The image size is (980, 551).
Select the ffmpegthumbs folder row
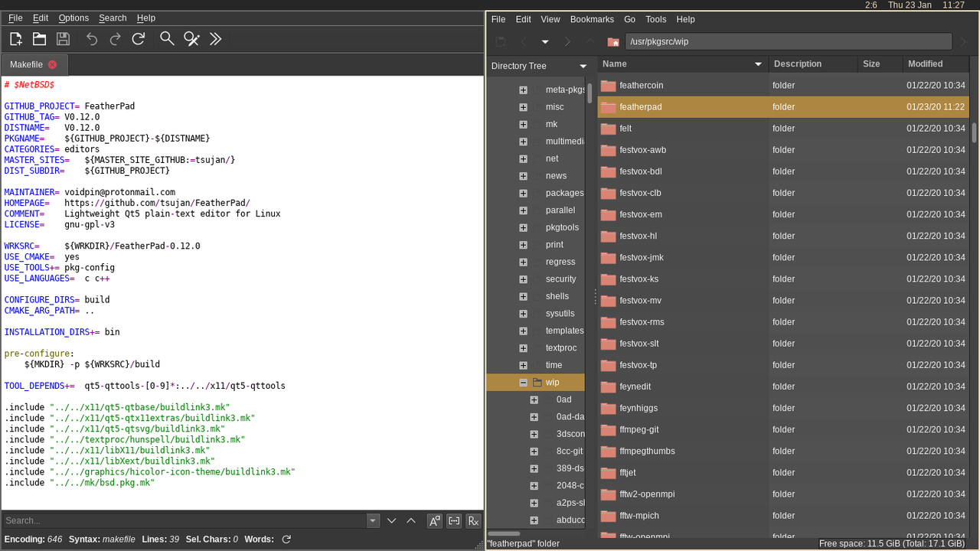(784, 451)
